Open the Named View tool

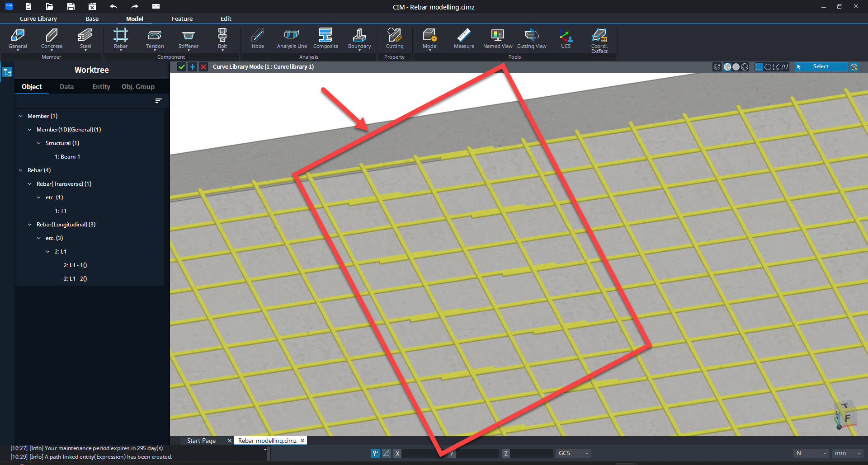click(x=498, y=39)
